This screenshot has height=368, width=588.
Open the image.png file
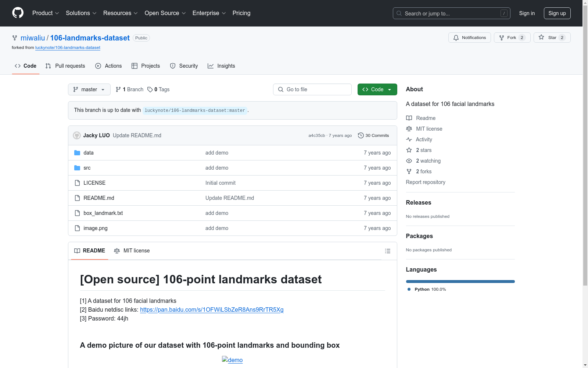(96, 228)
